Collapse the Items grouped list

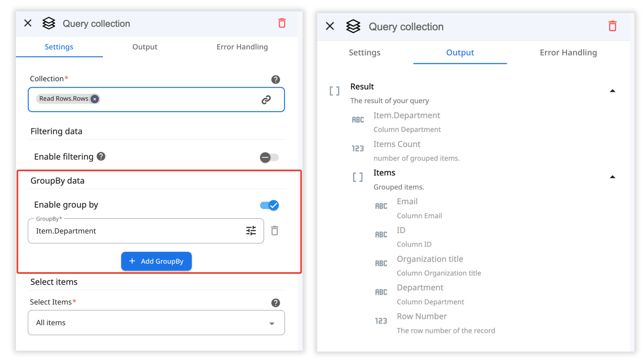(x=612, y=177)
